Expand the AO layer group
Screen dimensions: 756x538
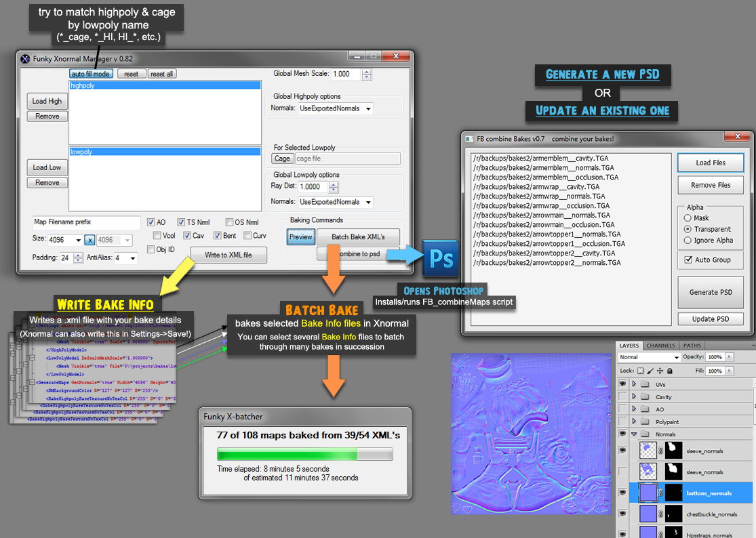tap(634, 409)
